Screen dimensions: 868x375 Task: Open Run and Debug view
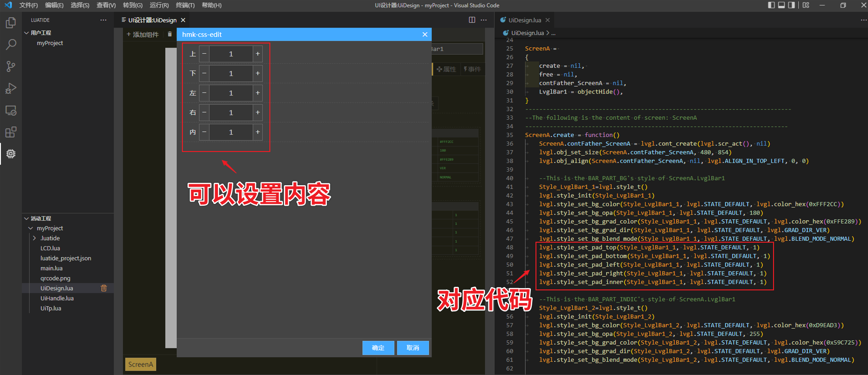tap(11, 88)
